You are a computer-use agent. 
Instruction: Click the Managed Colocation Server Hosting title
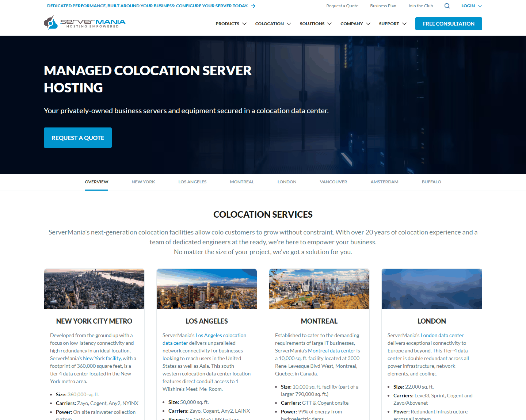pos(148,79)
